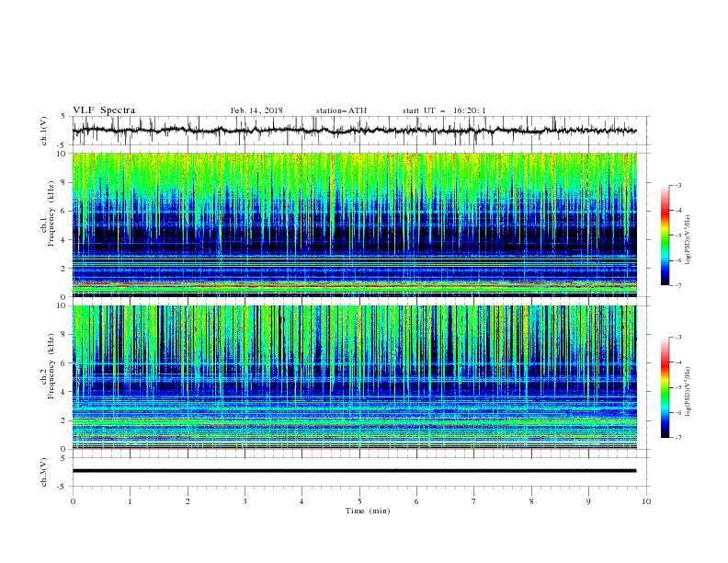
Task: Click the '9' tick label on the time axis
Action: pos(588,501)
